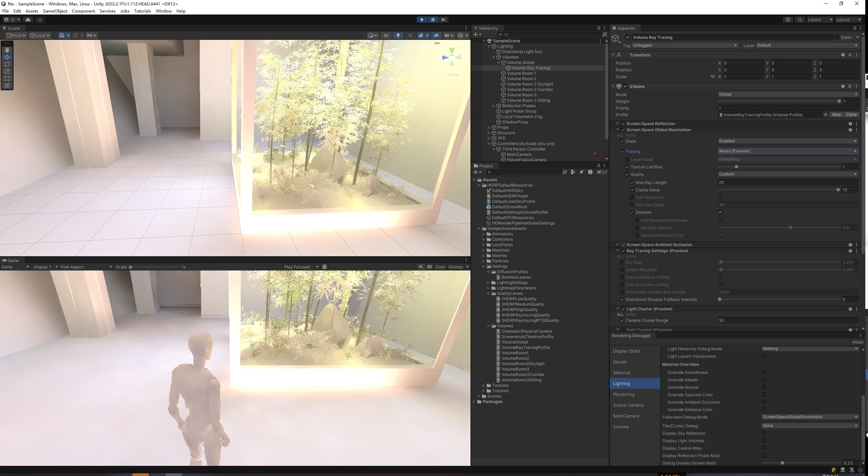868x476 pixels.
Task: Click the New profile button
Action: (836, 115)
